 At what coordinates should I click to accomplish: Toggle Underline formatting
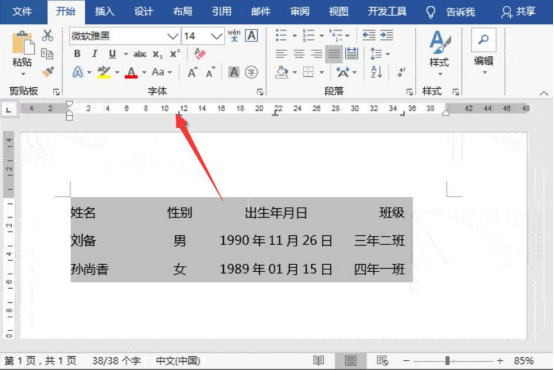[112, 54]
